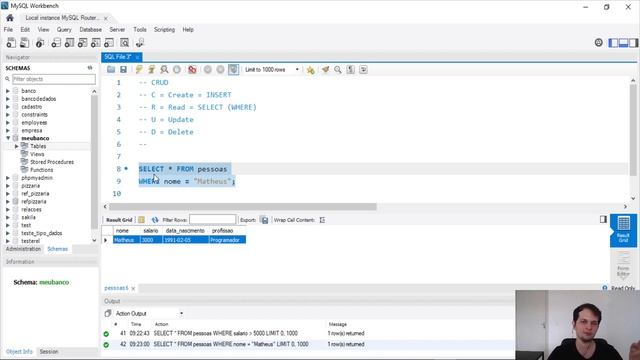Toggle stop-on-error red icon in editor toolbar
This screenshot has width=640, height=360.
pyautogui.click(x=192, y=70)
